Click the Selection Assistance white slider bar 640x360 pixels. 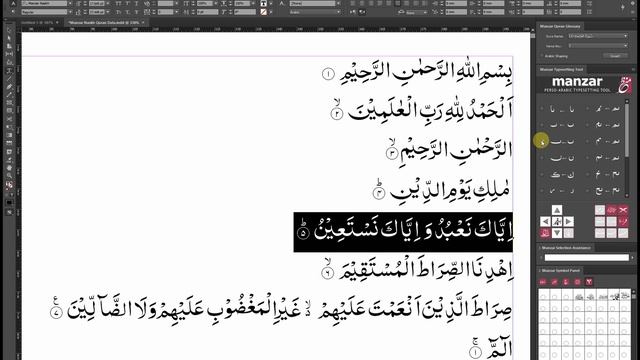[x=587, y=258]
